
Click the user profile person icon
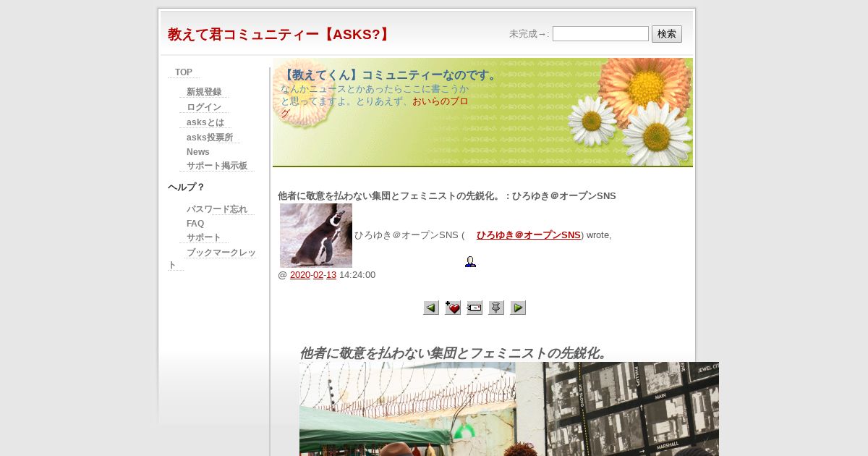pyautogui.click(x=470, y=261)
